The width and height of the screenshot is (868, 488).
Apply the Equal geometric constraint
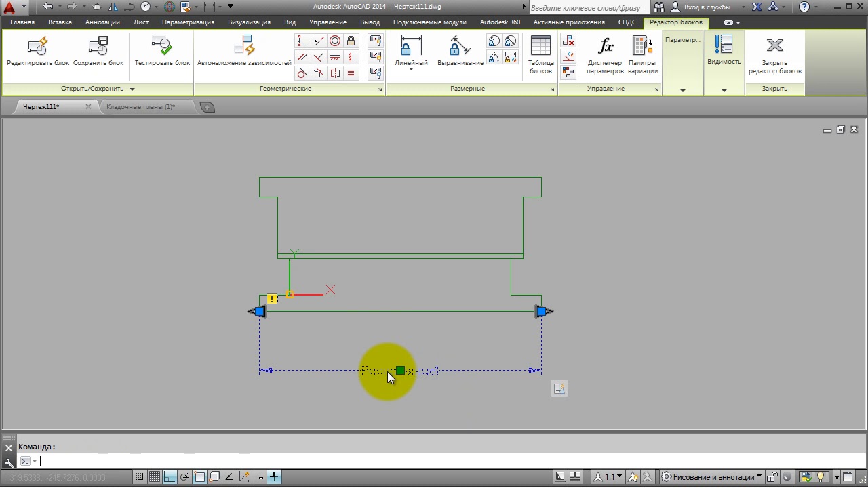click(x=351, y=73)
